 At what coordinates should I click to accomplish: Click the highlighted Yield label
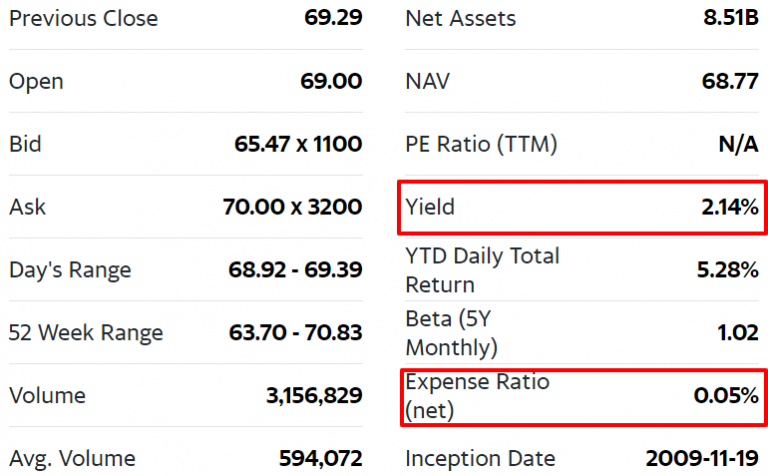[430, 207]
